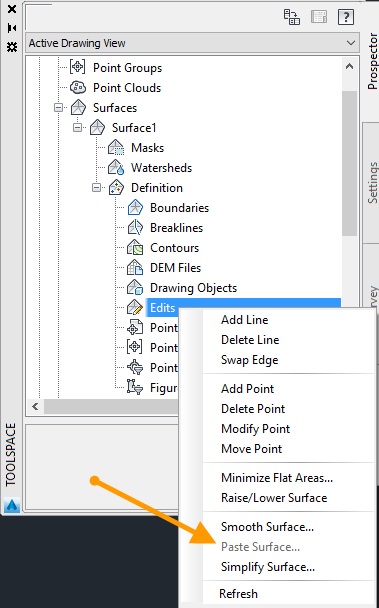This screenshot has height=608, width=379.
Task: Switch to the Prospector tab
Action: [372, 61]
